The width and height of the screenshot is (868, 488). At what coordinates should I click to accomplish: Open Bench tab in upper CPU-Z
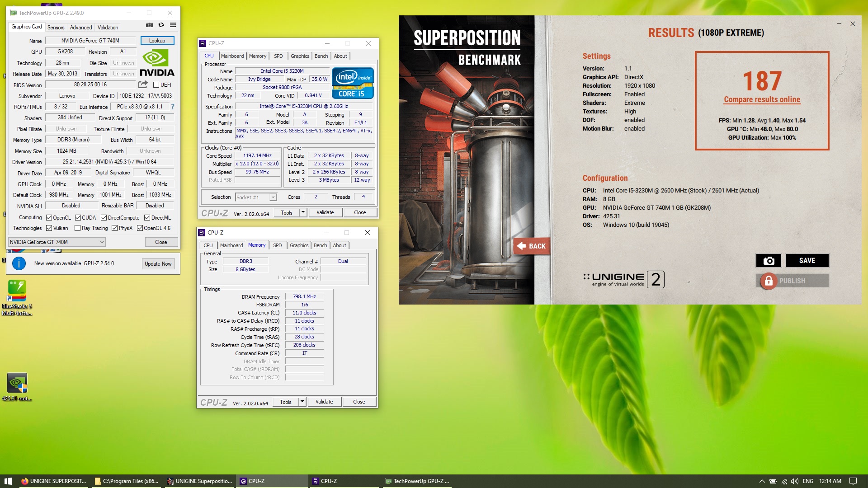click(321, 56)
